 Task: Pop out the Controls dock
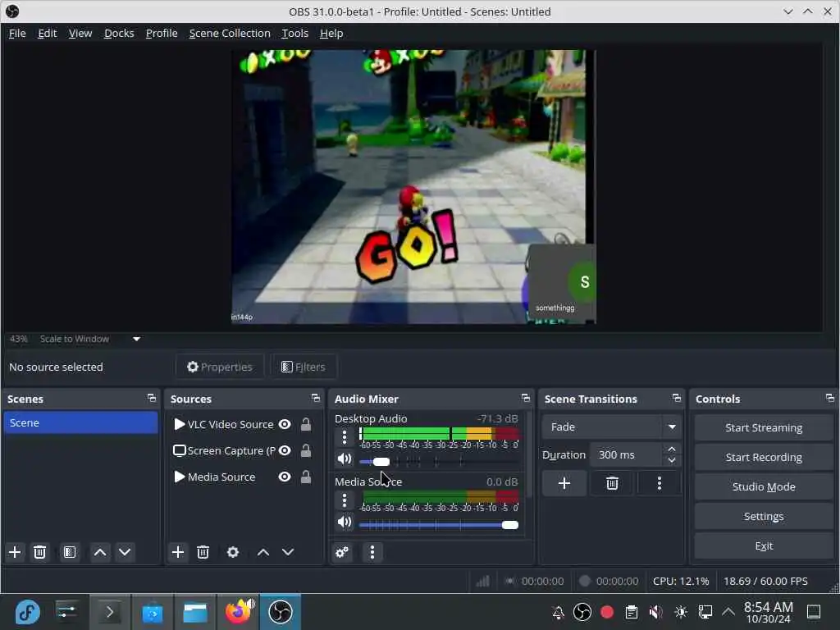pyautogui.click(x=830, y=399)
